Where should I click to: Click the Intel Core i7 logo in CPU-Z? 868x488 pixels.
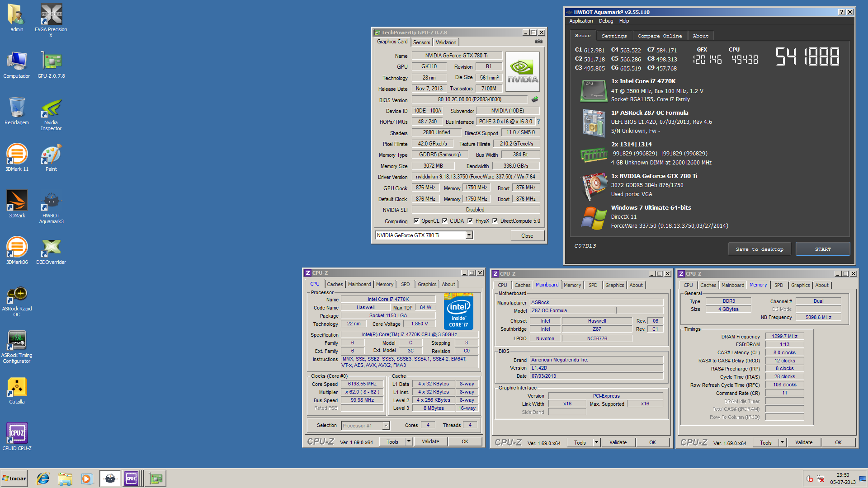click(458, 312)
